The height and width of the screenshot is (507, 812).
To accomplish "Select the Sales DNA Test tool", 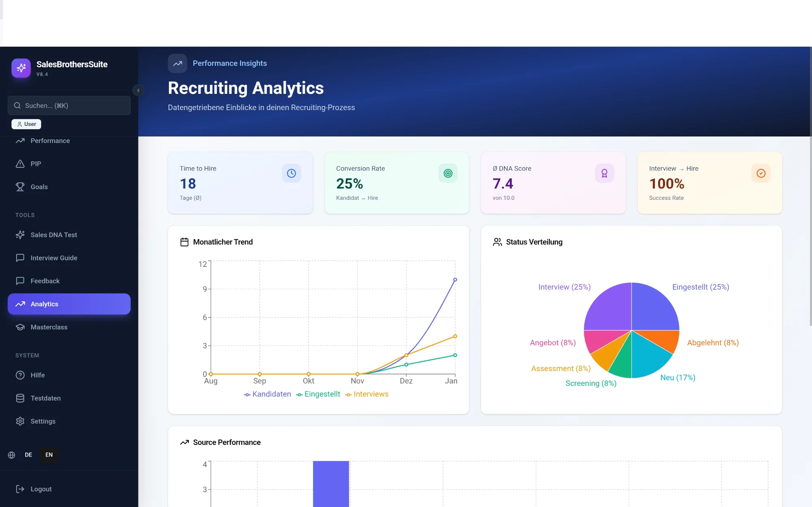I will point(53,235).
